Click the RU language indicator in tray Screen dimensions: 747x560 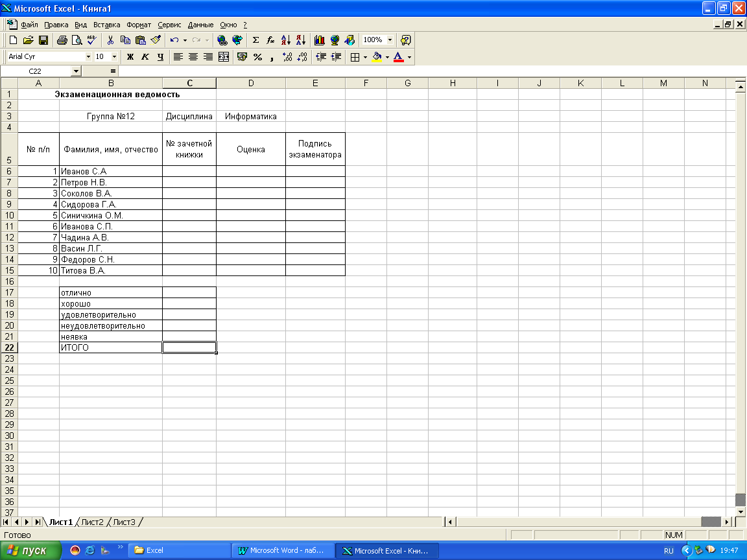(x=669, y=551)
